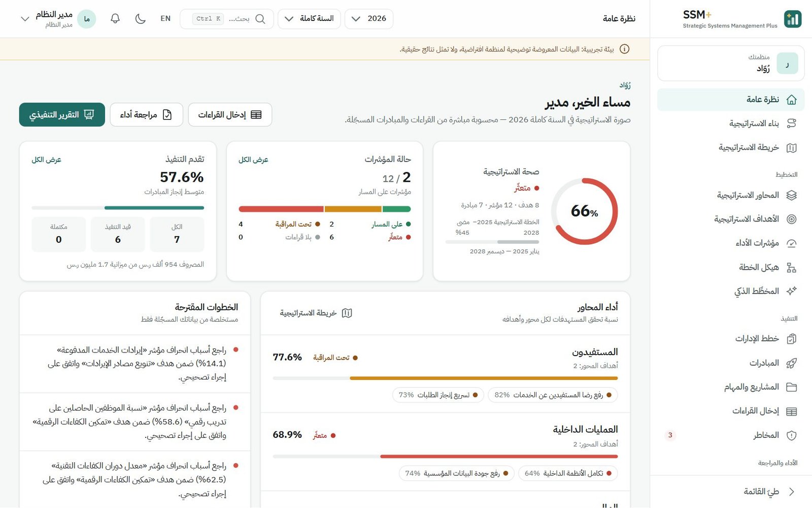
Task: Click the المبادرات rocket icon
Action: click(791, 363)
